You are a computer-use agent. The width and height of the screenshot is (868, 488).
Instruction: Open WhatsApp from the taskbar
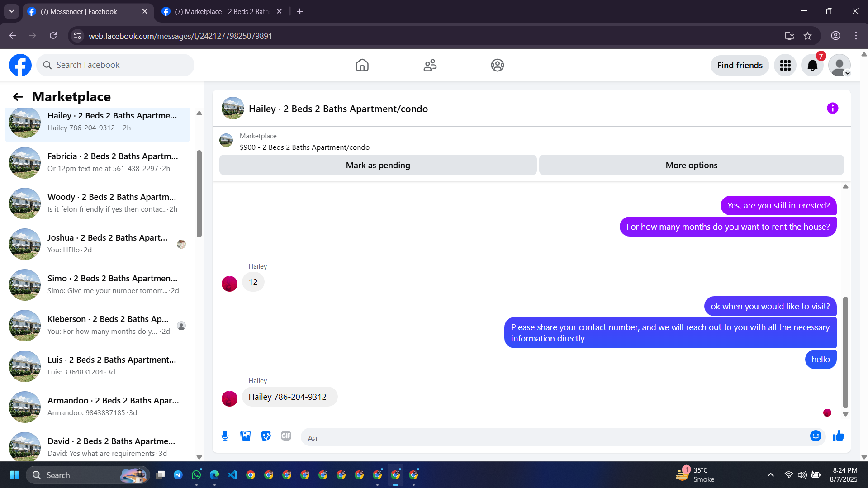click(196, 475)
